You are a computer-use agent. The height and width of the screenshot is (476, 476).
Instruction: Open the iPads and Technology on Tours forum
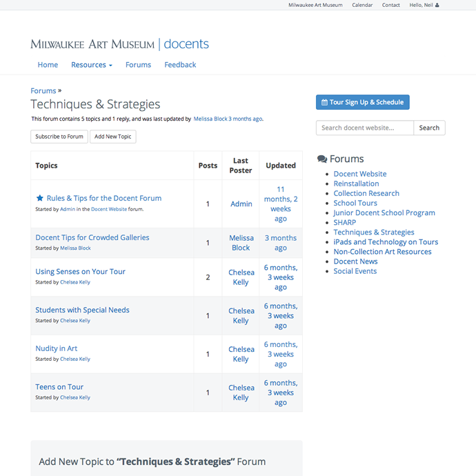point(386,242)
